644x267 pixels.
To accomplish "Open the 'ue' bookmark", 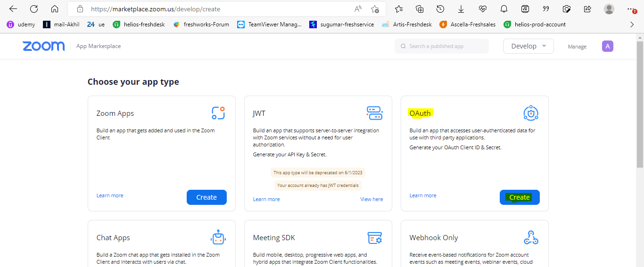I will pos(96,24).
